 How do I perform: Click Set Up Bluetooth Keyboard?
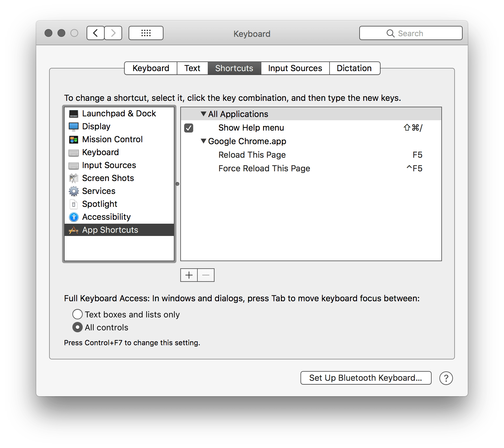point(365,378)
